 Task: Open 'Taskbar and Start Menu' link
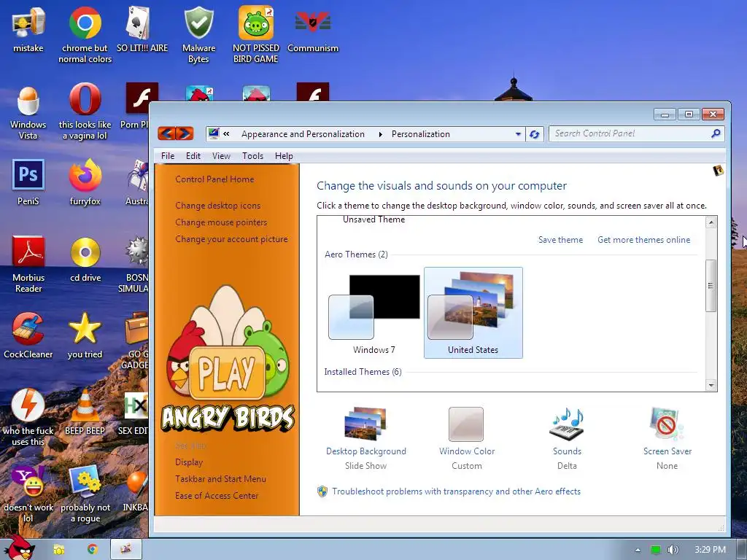pos(220,478)
